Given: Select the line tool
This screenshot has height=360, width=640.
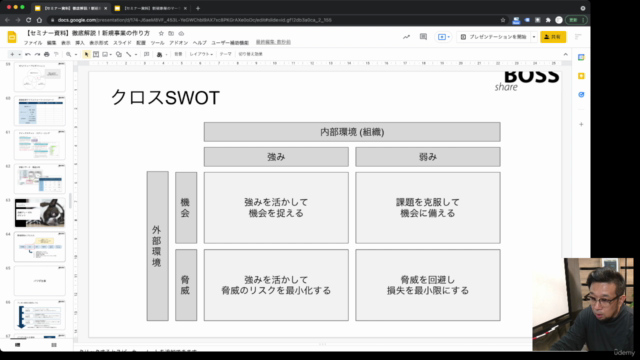Looking at the screenshot, I should (129, 54).
